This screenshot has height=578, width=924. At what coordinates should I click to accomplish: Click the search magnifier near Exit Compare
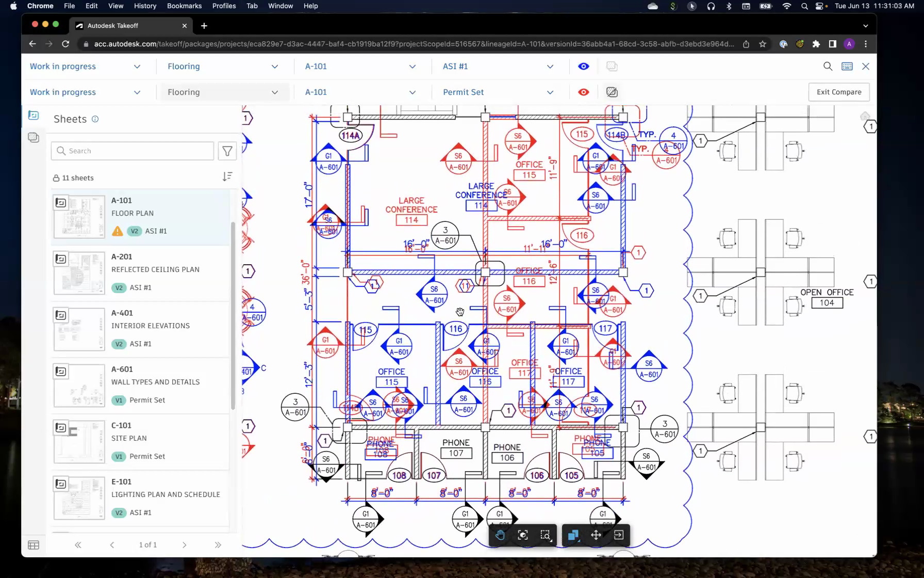[x=827, y=66]
